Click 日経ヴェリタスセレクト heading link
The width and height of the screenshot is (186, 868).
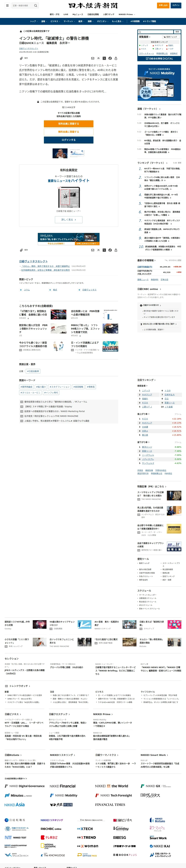click(33, 261)
